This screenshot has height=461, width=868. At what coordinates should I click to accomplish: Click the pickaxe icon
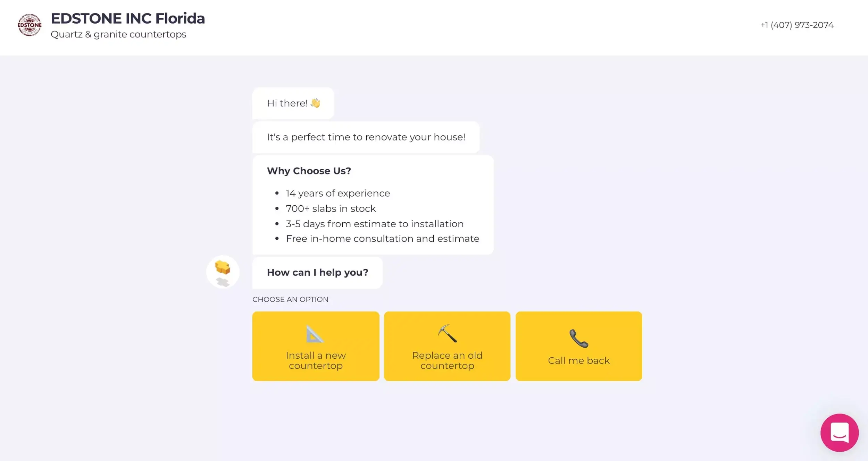(447, 333)
